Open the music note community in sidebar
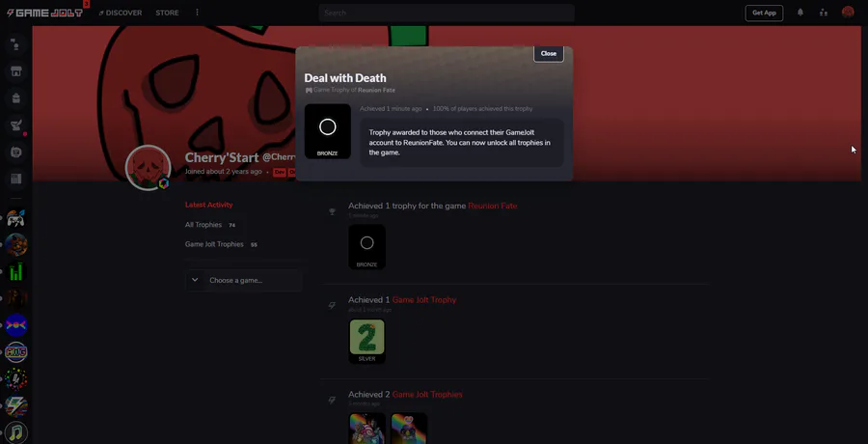Viewport: 868px width, 444px height. pyautogui.click(x=16, y=432)
